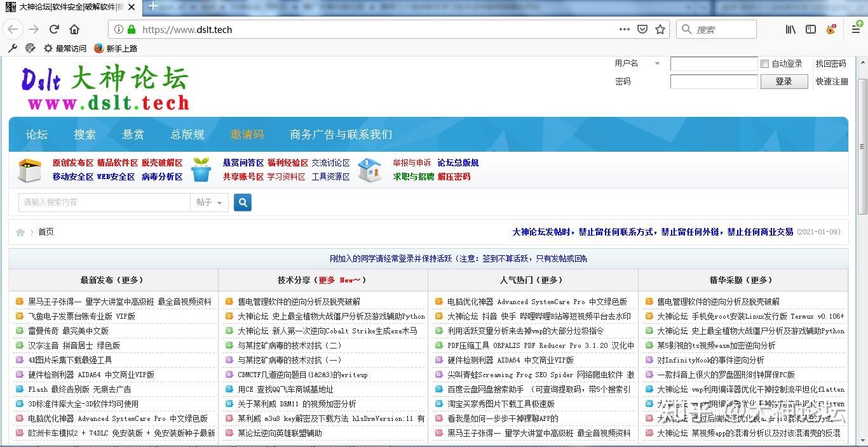Open the 新手上路 bookmark
868x447 pixels.
pyautogui.click(x=116, y=48)
